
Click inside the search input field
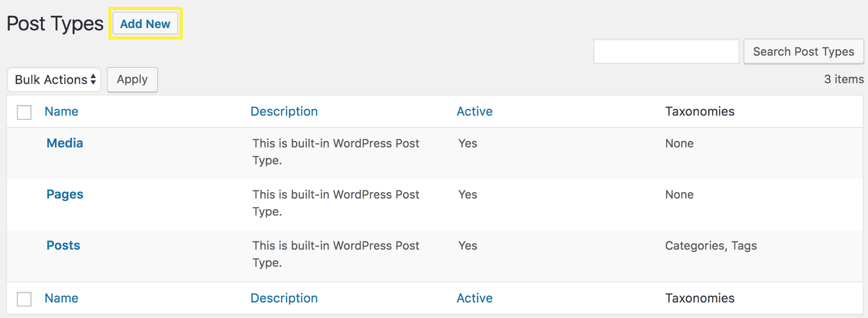666,51
